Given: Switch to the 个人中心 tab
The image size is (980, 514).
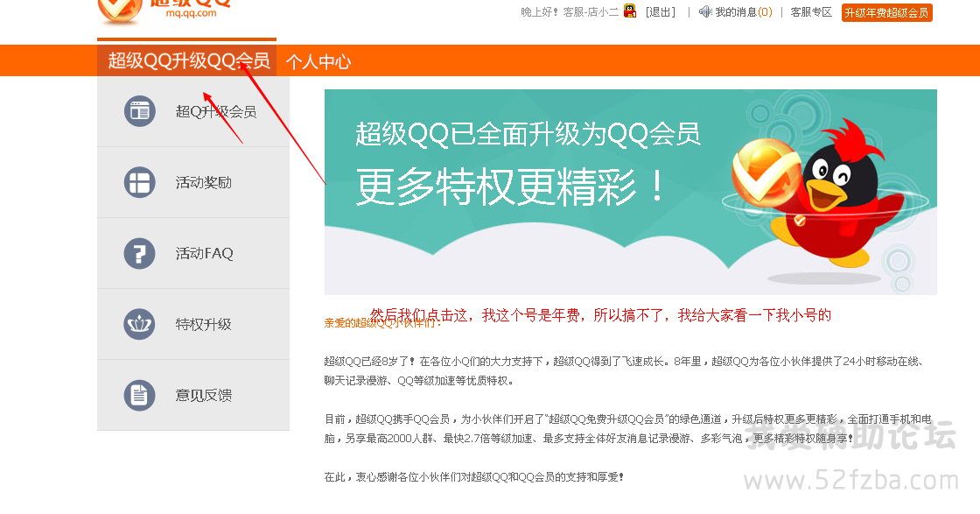Looking at the screenshot, I should [318, 61].
